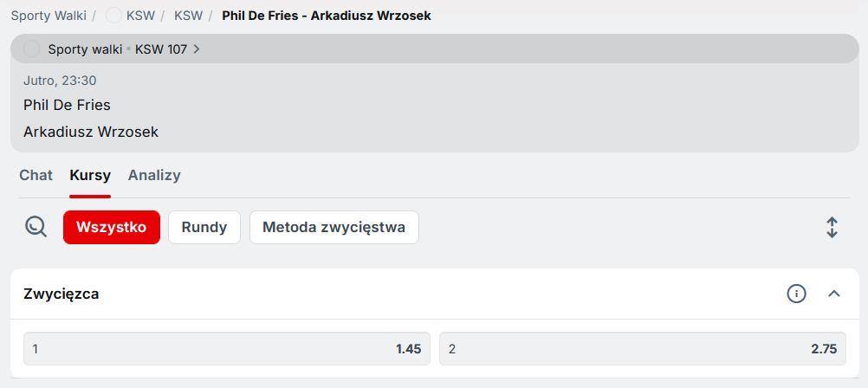Toggle the Rundy market filter
Screen dimensions: 868x388
coord(204,227)
